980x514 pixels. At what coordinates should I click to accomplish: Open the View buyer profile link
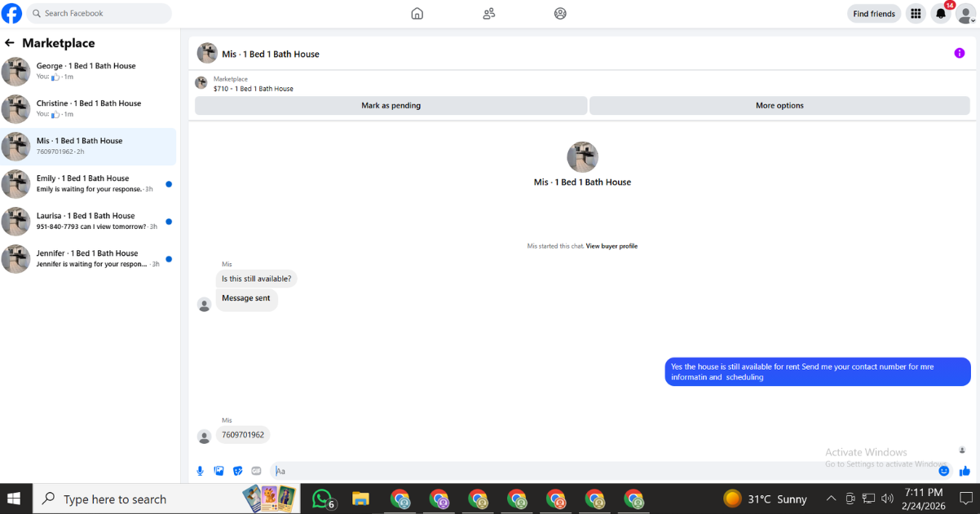(x=611, y=246)
